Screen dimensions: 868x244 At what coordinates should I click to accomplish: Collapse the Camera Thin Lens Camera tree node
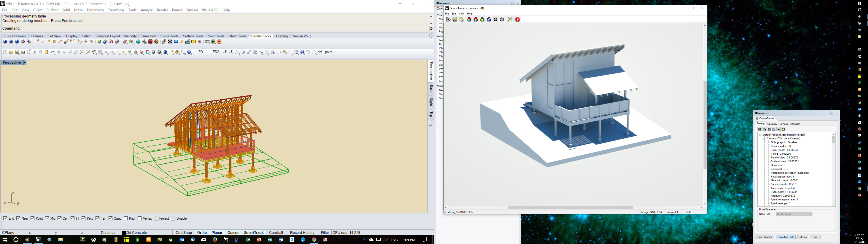click(764, 139)
